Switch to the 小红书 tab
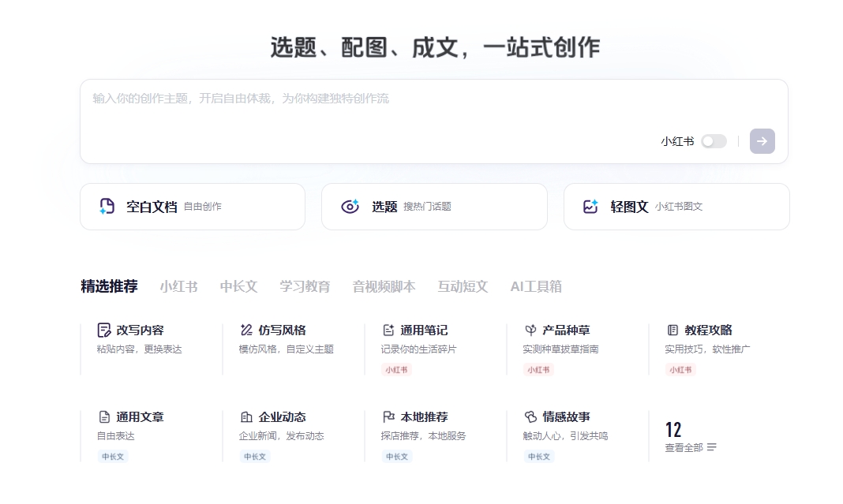Image resolution: width=843 pixels, height=504 pixels. click(178, 286)
